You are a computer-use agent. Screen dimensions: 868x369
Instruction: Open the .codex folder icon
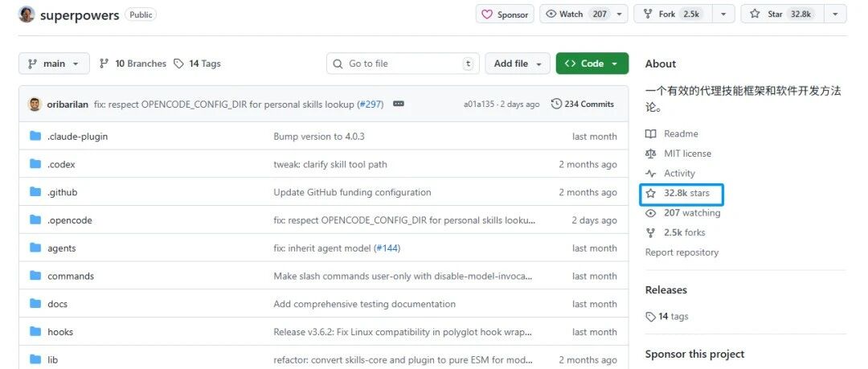coord(35,164)
